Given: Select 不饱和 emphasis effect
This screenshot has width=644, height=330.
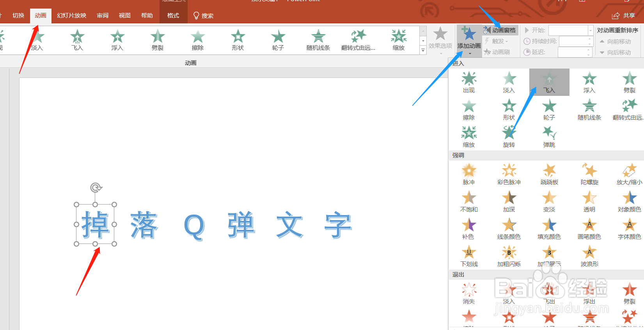Looking at the screenshot, I should coord(469,201).
